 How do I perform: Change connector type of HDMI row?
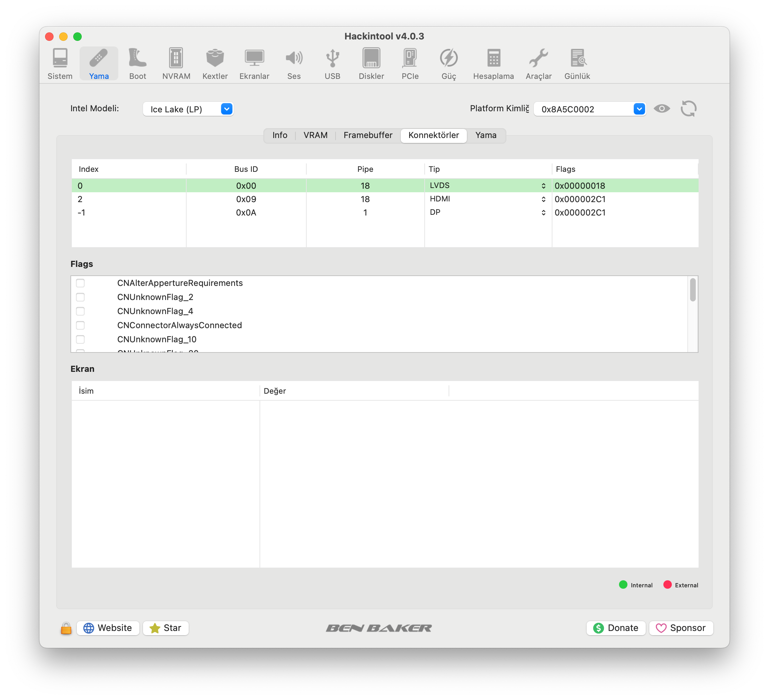[x=488, y=199]
